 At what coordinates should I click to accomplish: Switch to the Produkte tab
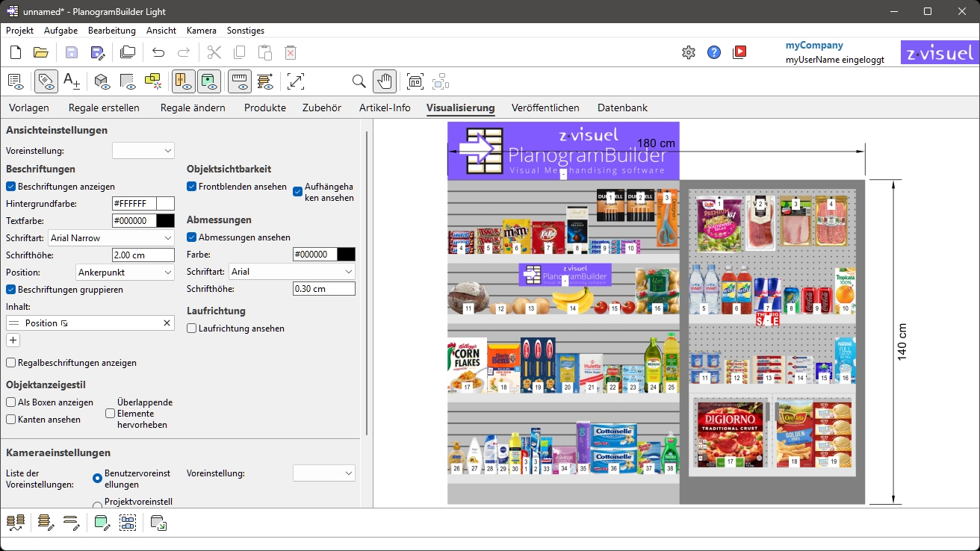264,108
